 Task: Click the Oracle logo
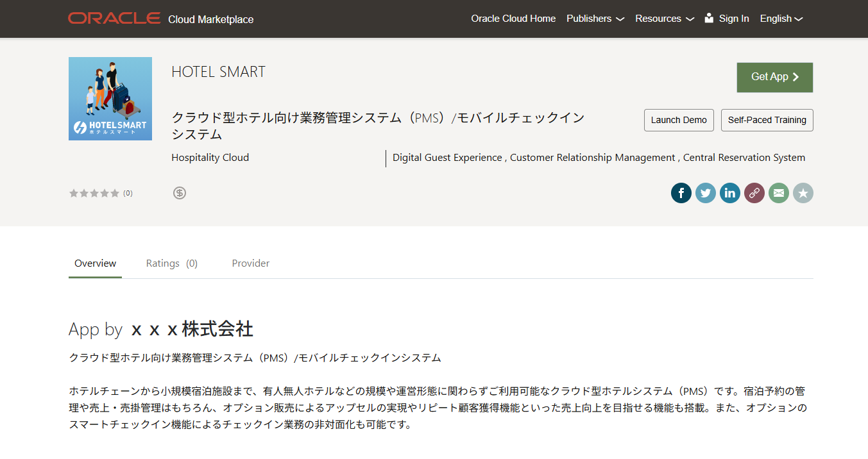pos(114,19)
